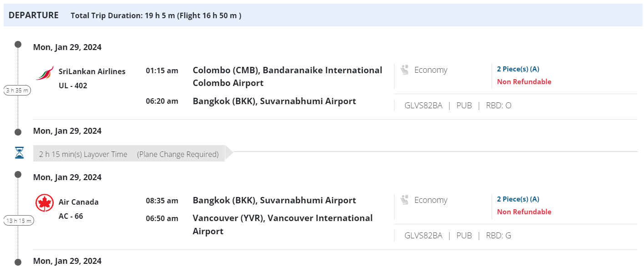Image resolution: width=644 pixels, height=267 pixels.
Task: Click flight number AC - 66
Action: 71,216
